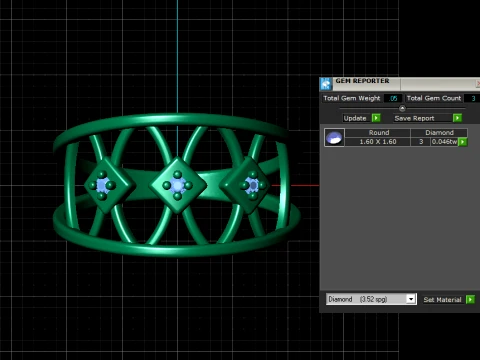This screenshot has width=480, height=360.
Task: Close the Gem Reporter panel
Action: click(478, 84)
